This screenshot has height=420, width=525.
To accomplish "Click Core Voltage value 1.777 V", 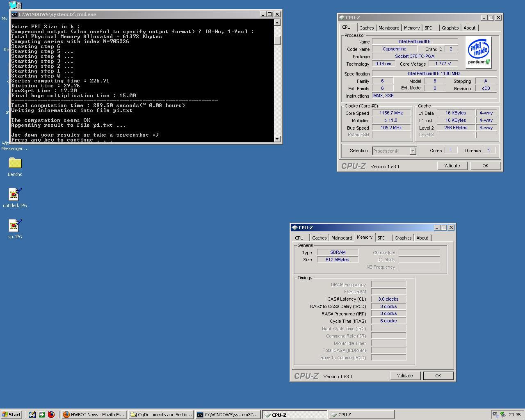I will point(443,64).
